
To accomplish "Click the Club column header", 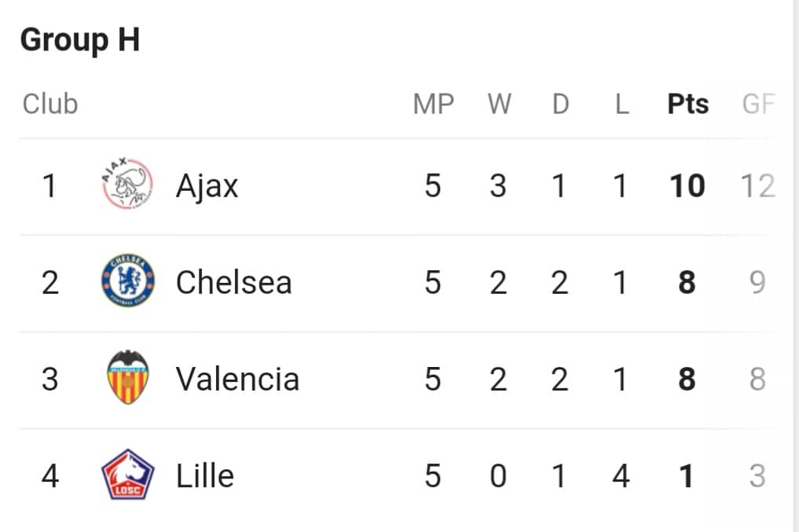I will click(50, 104).
